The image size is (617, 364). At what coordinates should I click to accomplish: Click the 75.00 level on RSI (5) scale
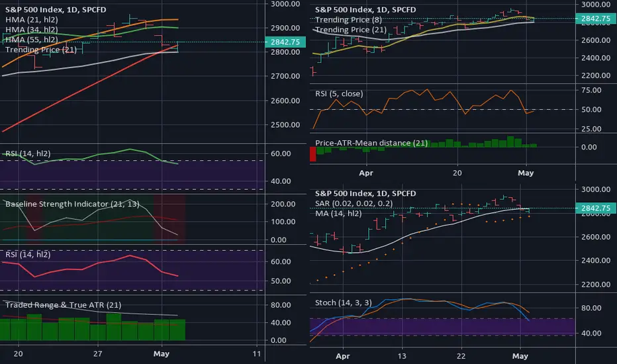coord(591,90)
